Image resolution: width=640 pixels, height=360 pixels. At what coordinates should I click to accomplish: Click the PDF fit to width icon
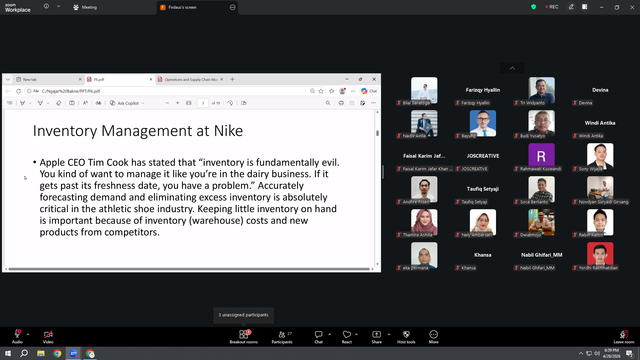(189, 103)
